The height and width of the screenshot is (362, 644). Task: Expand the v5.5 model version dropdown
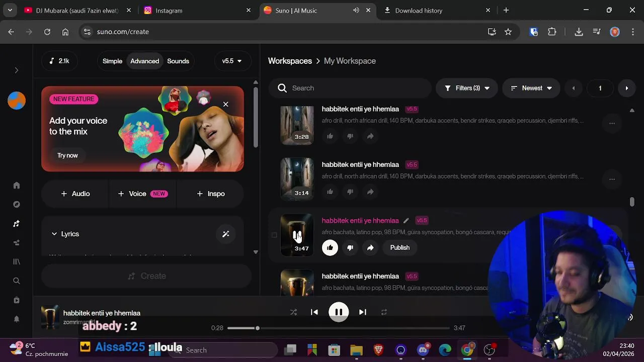point(232,61)
